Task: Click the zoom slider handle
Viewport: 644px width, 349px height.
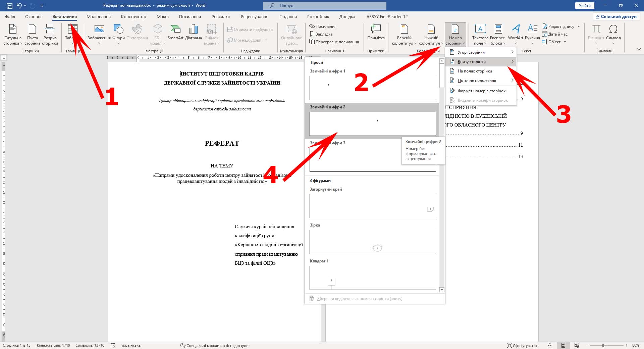Action: [x=603, y=345]
